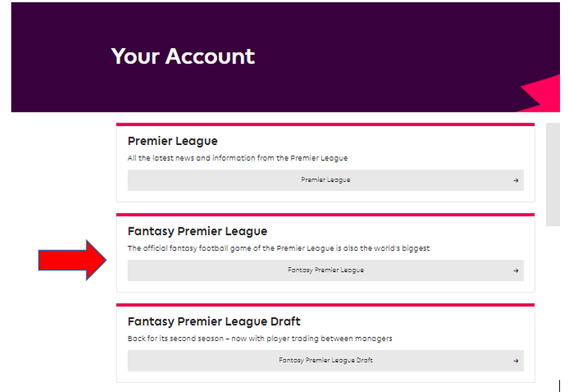Open the Fantasy Premier League button label
Screen dimensions: 569x392
click(x=325, y=270)
